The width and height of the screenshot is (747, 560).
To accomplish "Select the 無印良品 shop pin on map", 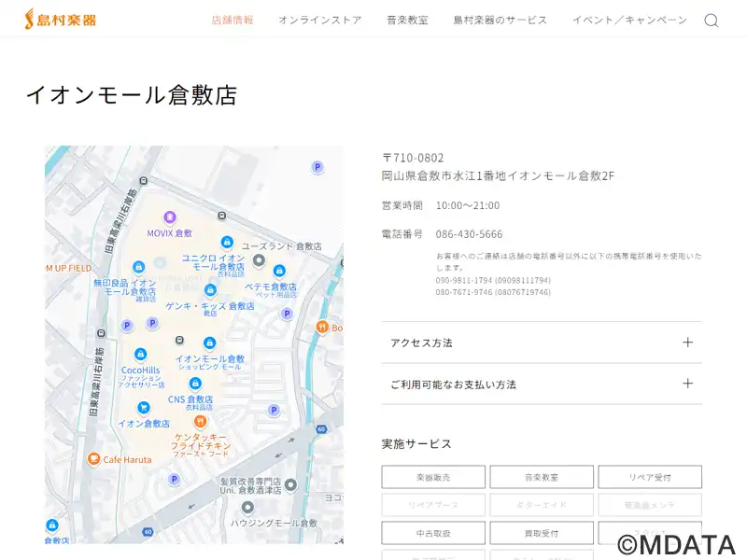I will (x=138, y=267).
